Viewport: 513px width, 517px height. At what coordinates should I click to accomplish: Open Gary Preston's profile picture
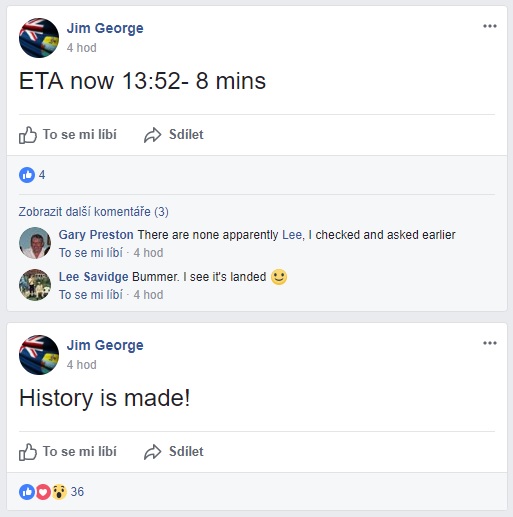point(35,243)
